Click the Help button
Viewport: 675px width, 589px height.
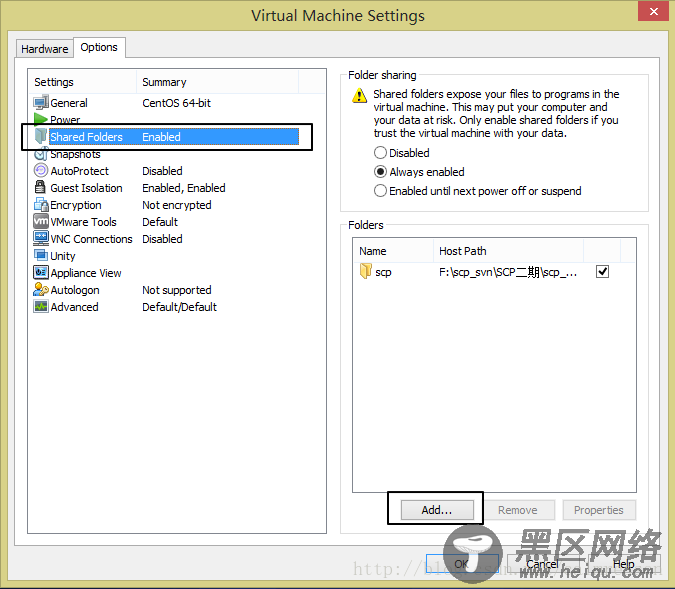[x=624, y=564]
